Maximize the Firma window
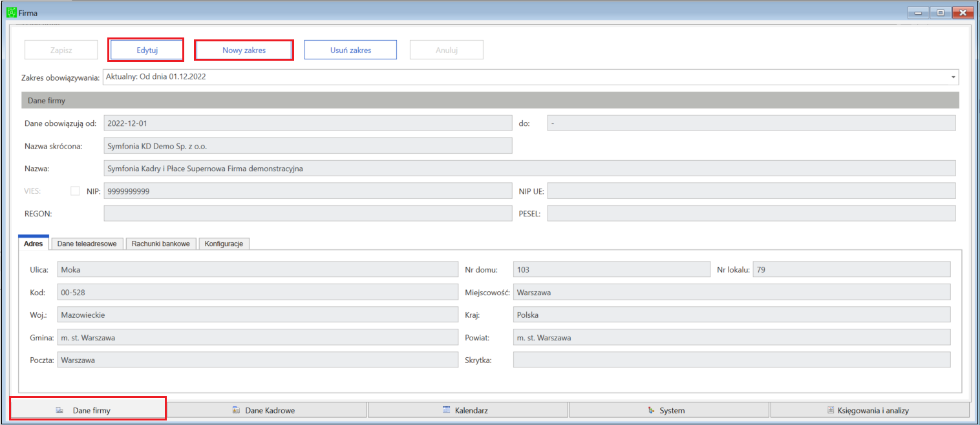This screenshot has height=425, width=980. coord(940,12)
